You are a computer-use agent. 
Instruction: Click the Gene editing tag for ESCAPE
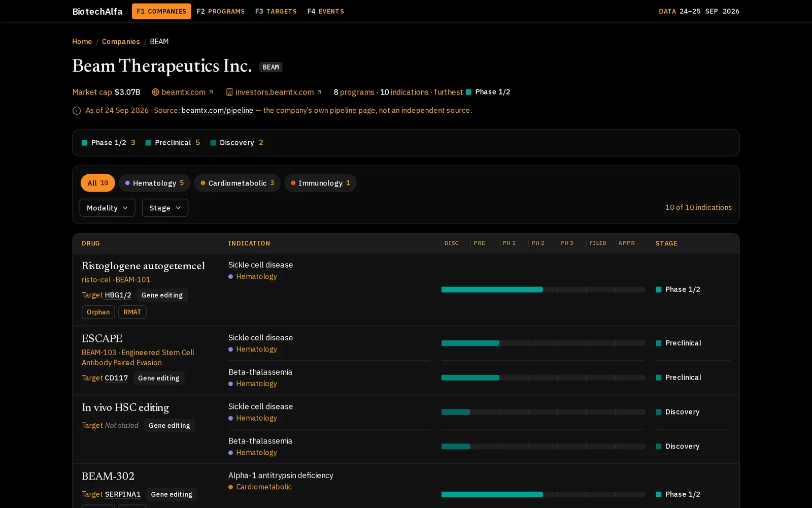tap(159, 378)
